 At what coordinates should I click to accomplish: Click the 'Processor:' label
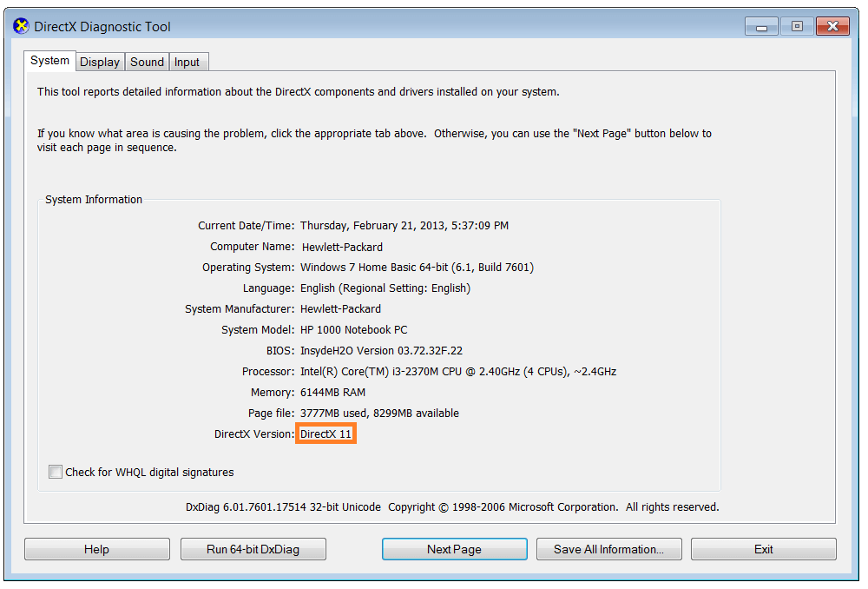[268, 371]
